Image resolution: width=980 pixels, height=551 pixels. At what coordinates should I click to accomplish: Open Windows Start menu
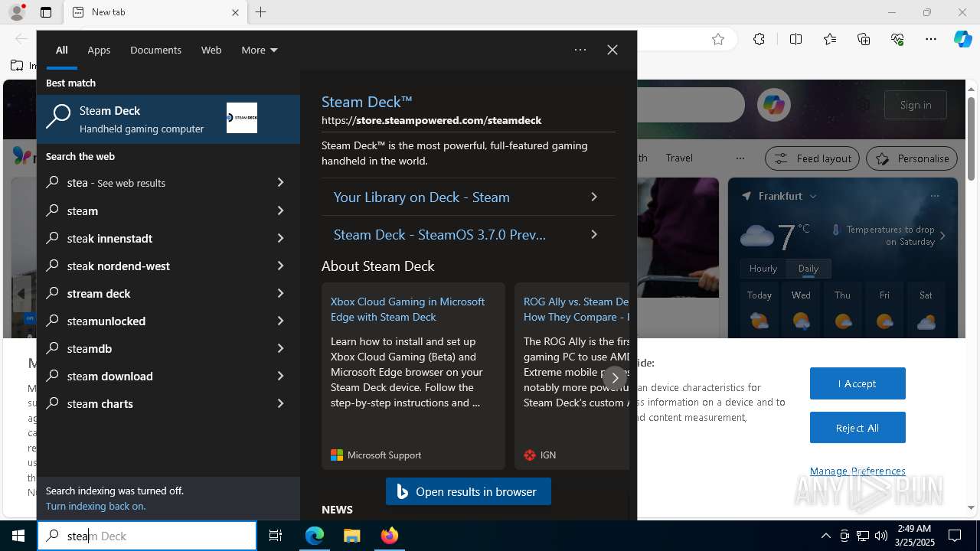pyautogui.click(x=18, y=536)
